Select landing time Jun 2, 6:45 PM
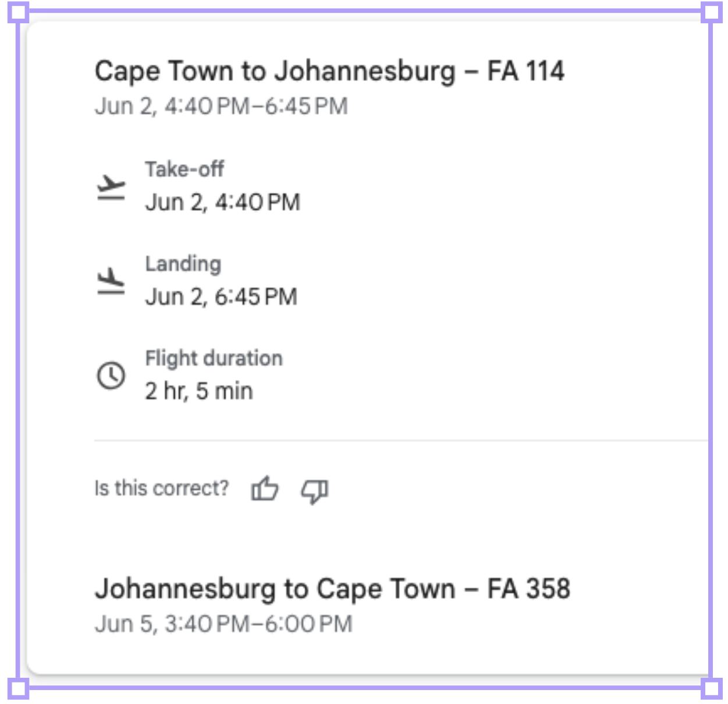 (x=221, y=297)
